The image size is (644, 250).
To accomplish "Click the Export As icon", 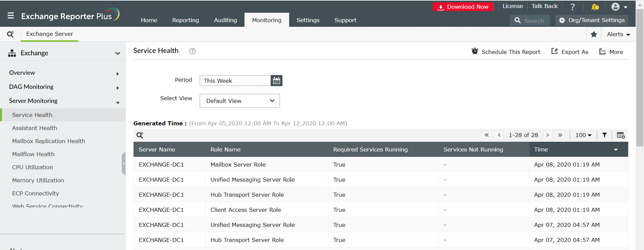I will point(554,51).
